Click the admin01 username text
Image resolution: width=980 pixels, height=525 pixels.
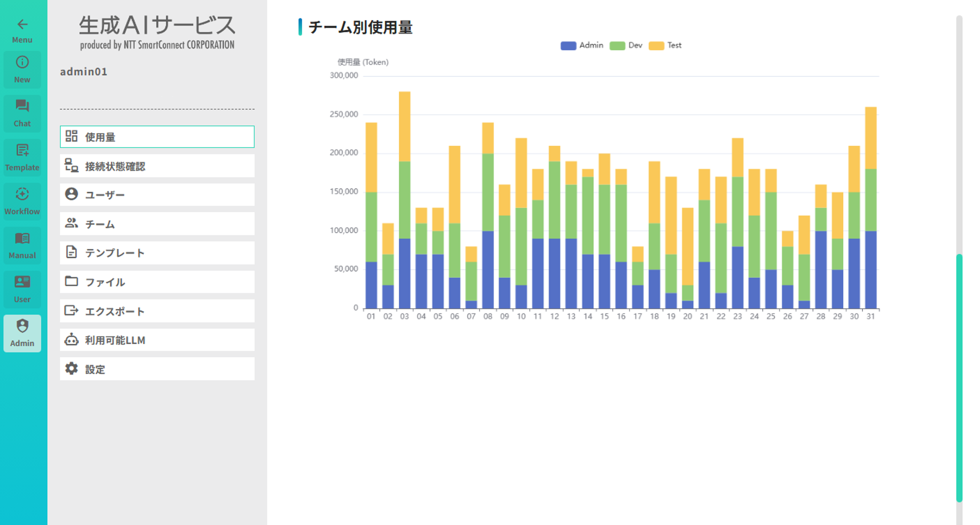(x=84, y=72)
